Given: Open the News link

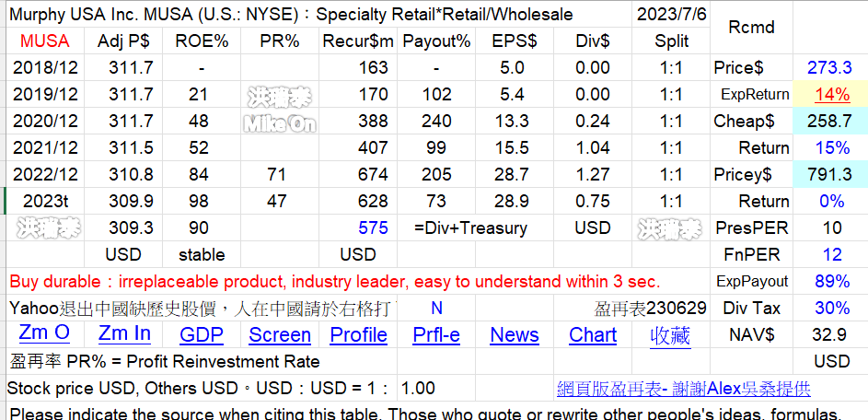Looking at the screenshot, I should point(515,334).
